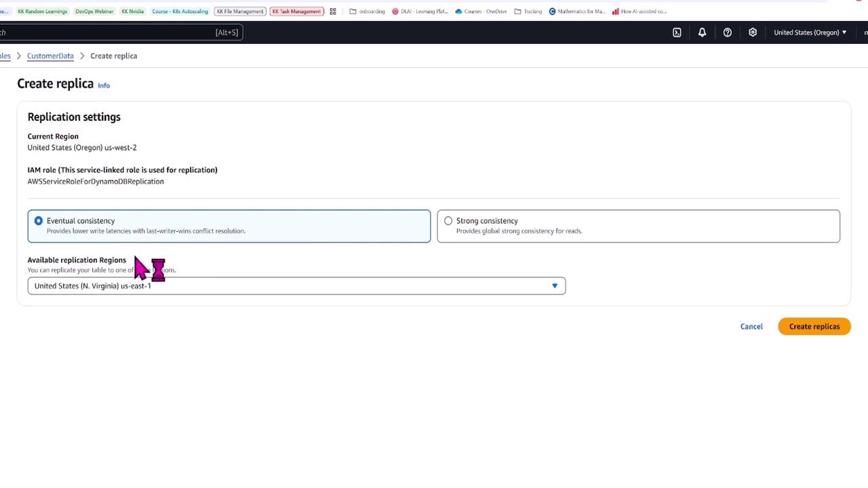
Task: Click the AWSServiceRoleForDynamoDBReplication role name
Action: 96,182
